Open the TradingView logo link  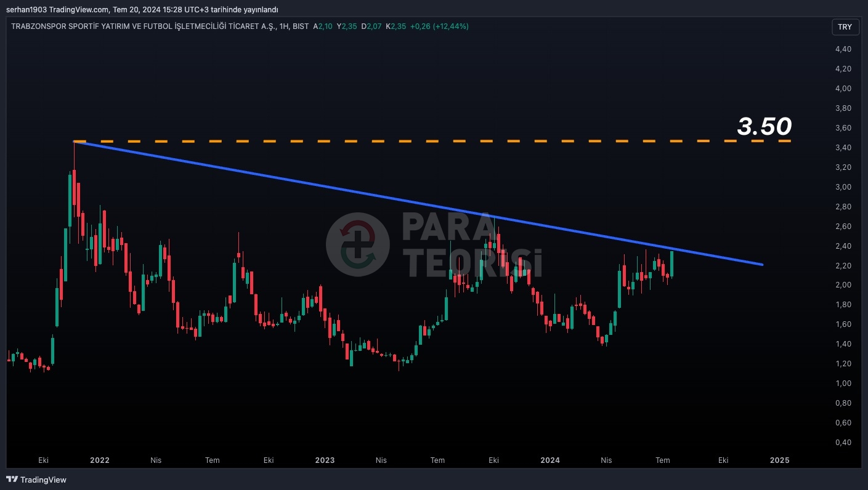click(x=36, y=480)
